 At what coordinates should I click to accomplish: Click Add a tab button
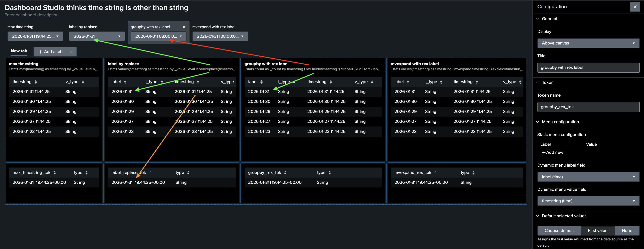tap(51, 52)
